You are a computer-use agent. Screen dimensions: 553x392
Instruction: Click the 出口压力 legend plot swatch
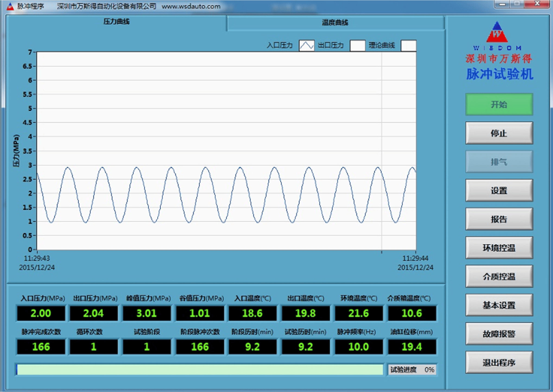(x=357, y=45)
